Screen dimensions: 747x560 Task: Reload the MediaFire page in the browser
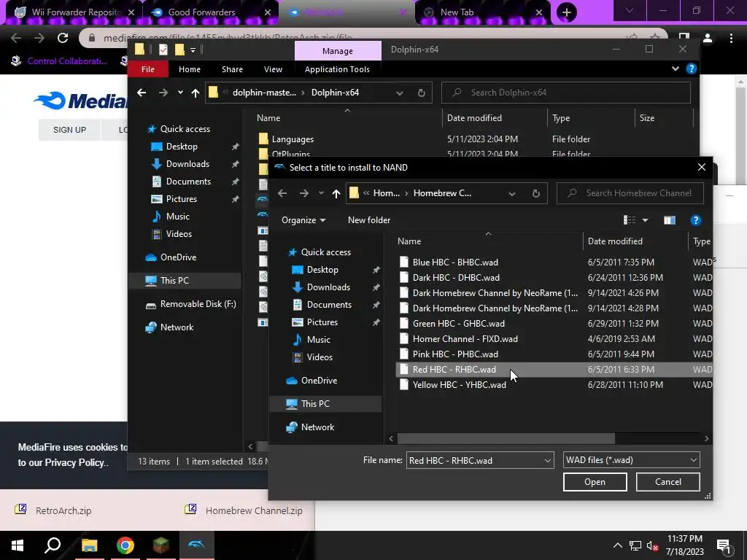[63, 38]
